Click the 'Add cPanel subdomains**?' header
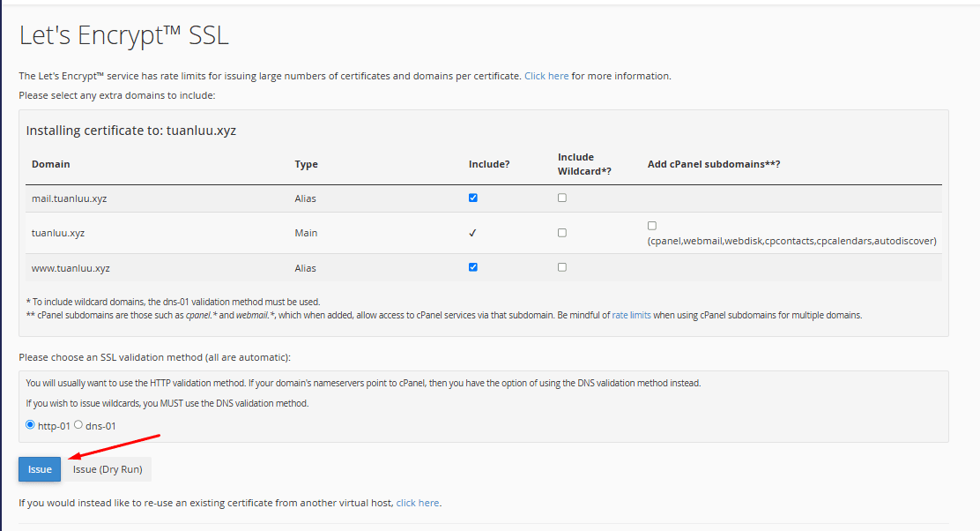Screen dimensions: 980x531 714,164
